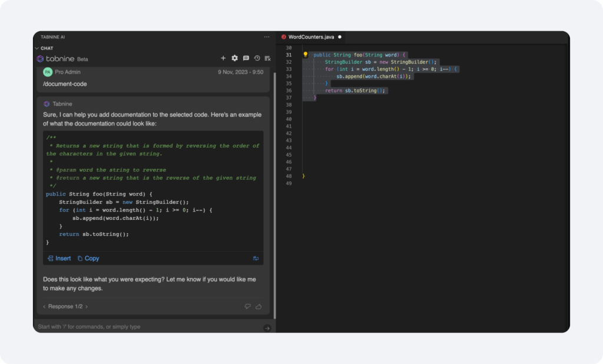This screenshot has width=603, height=364.
Task: Start a new chat with the plus icon
Action: tap(223, 58)
